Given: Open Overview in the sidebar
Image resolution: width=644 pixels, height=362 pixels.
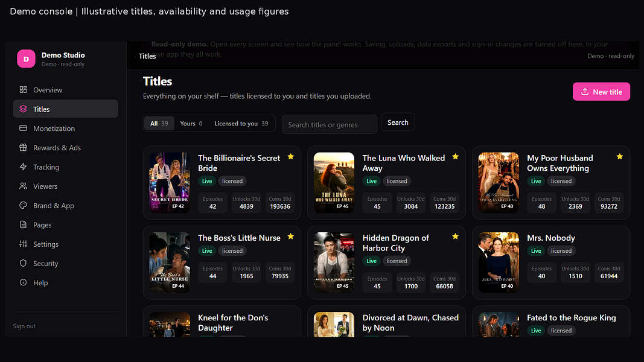Looking at the screenshot, I should coord(65,89).
